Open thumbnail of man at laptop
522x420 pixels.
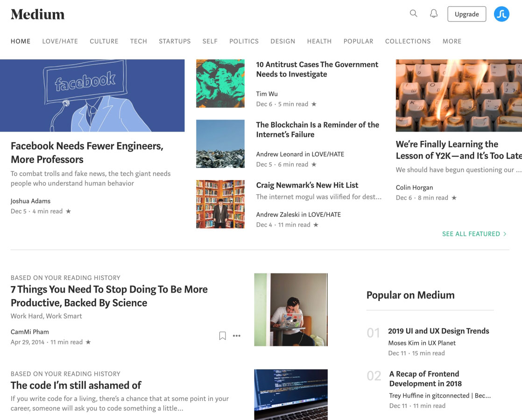291,310
